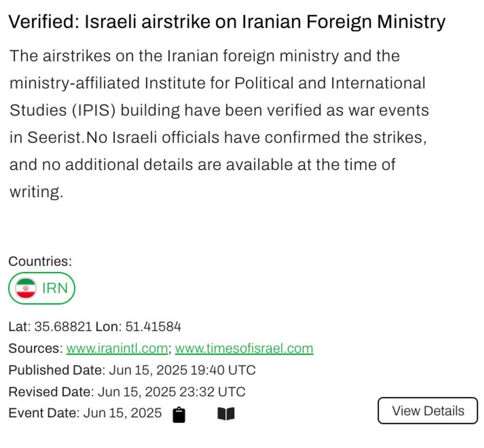Screen dimensions: 484x448
Task: Click the open book icon
Action: 226,414
